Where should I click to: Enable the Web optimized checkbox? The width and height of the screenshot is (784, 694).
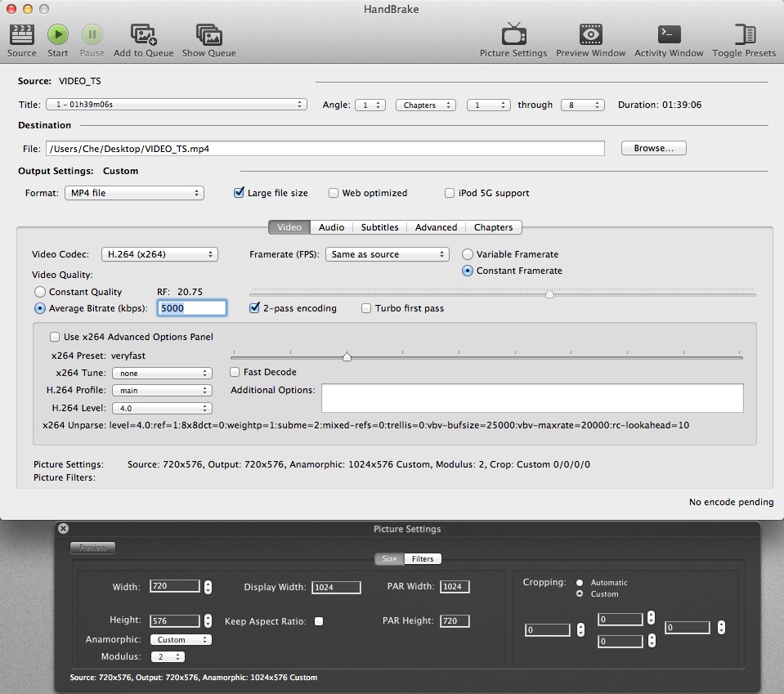coord(333,193)
